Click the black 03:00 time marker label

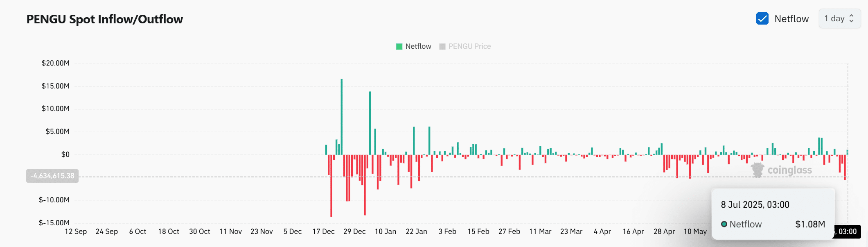pyautogui.click(x=847, y=231)
